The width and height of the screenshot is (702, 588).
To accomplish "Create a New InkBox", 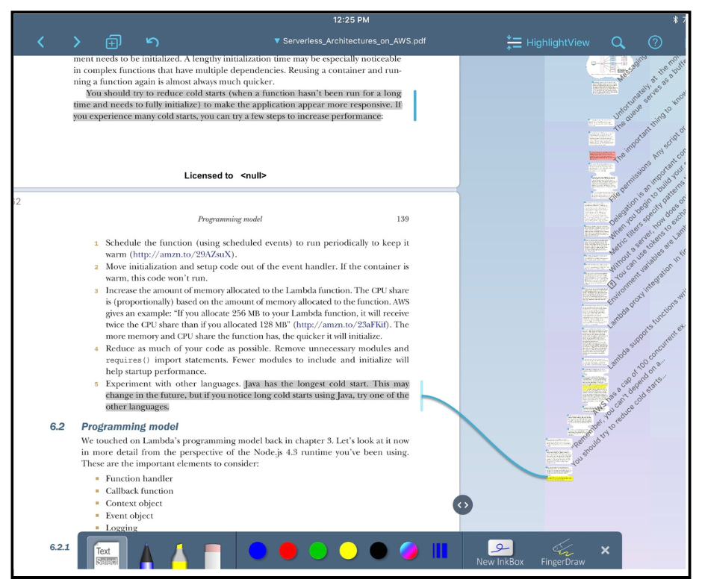I will pos(500,553).
